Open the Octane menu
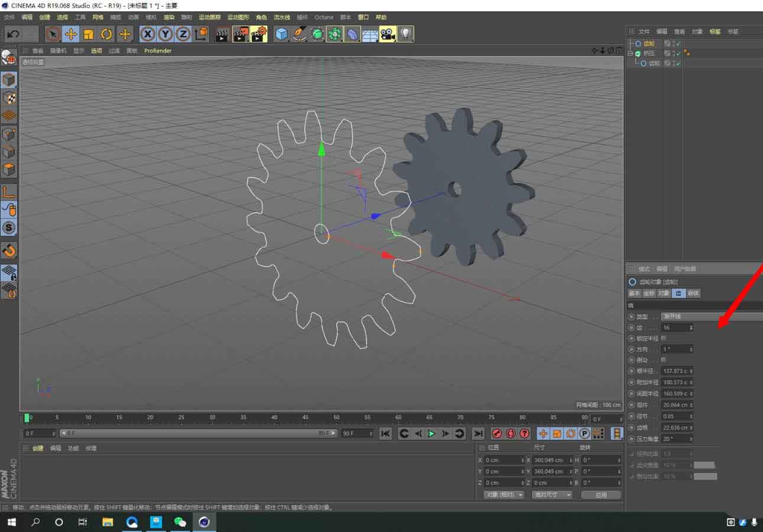This screenshot has width=763, height=532. [x=324, y=17]
